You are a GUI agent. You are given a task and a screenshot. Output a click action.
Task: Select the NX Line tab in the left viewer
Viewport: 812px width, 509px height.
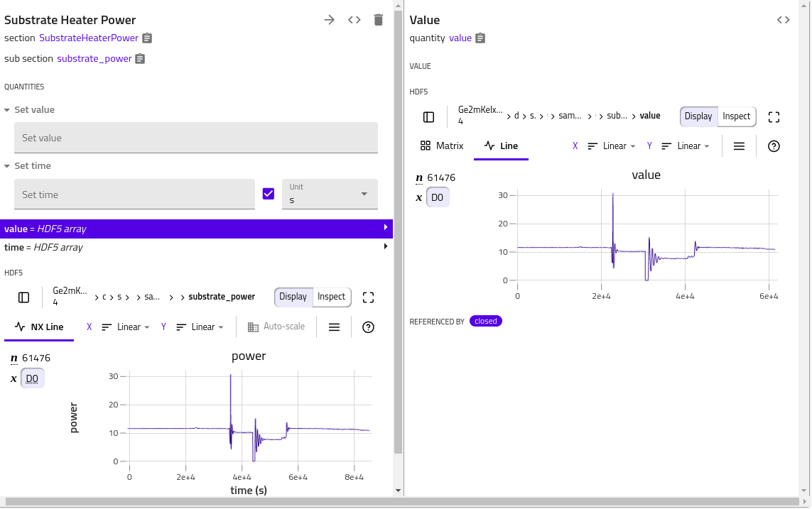click(40, 327)
